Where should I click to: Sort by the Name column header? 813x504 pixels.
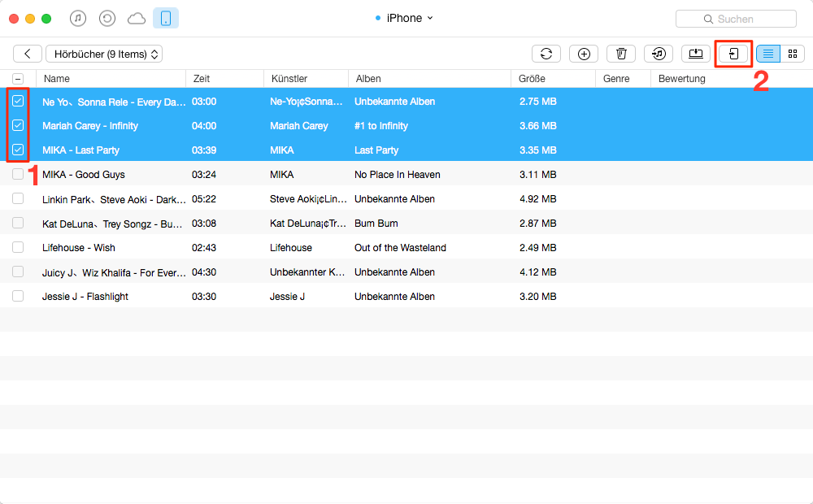click(x=111, y=79)
